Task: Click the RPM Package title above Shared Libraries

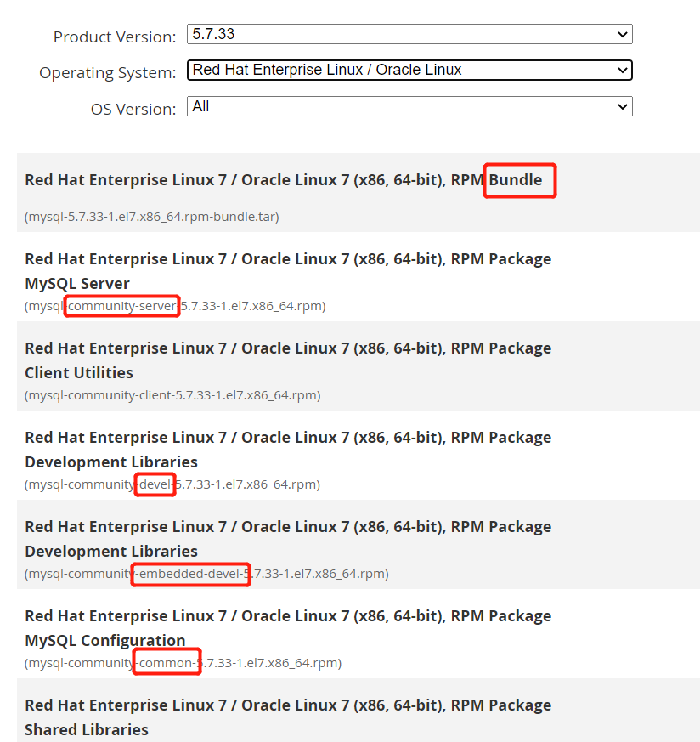Action: [288, 705]
